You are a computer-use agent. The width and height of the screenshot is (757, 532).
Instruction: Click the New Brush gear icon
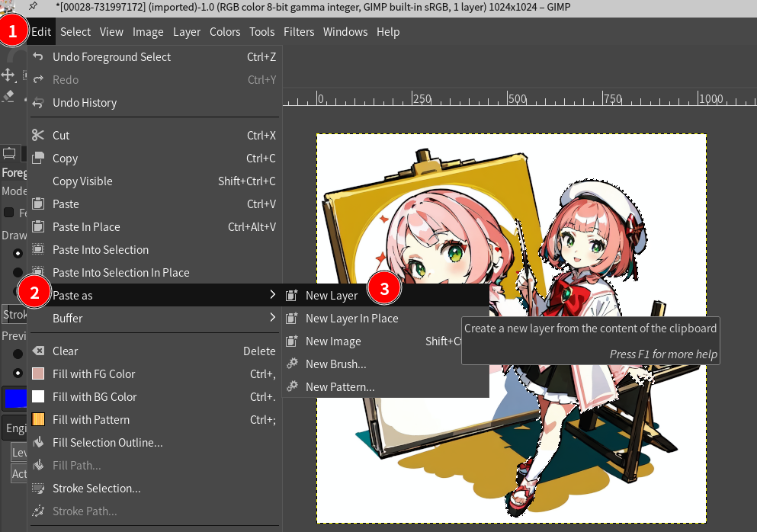[x=292, y=364]
